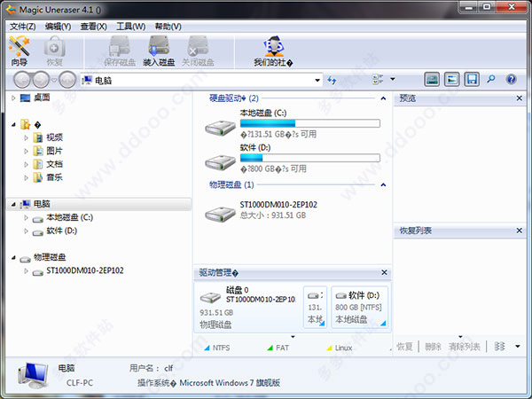Viewport: 532px width, 399px height.
Task: Click the Linux legend entry
Action: [340, 348]
